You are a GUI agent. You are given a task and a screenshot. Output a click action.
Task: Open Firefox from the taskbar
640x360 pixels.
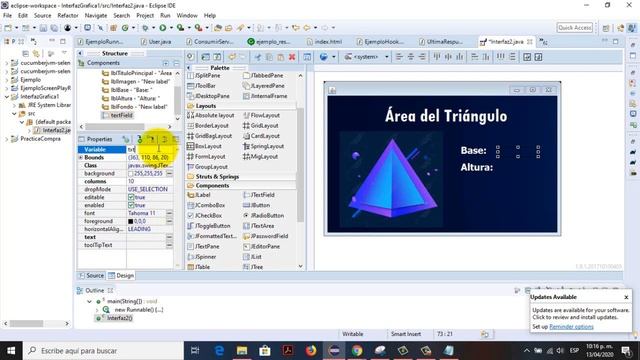click(x=311, y=351)
